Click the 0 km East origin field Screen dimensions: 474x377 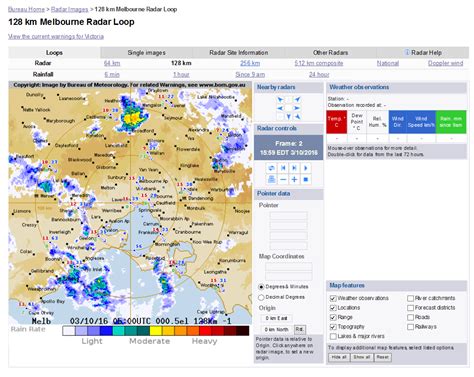pos(276,318)
